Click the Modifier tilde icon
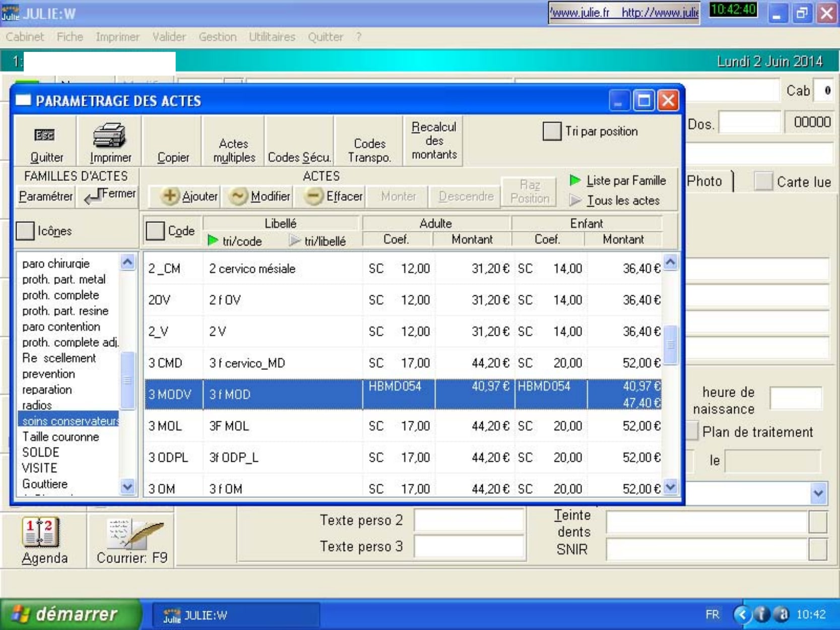 pos(238,196)
